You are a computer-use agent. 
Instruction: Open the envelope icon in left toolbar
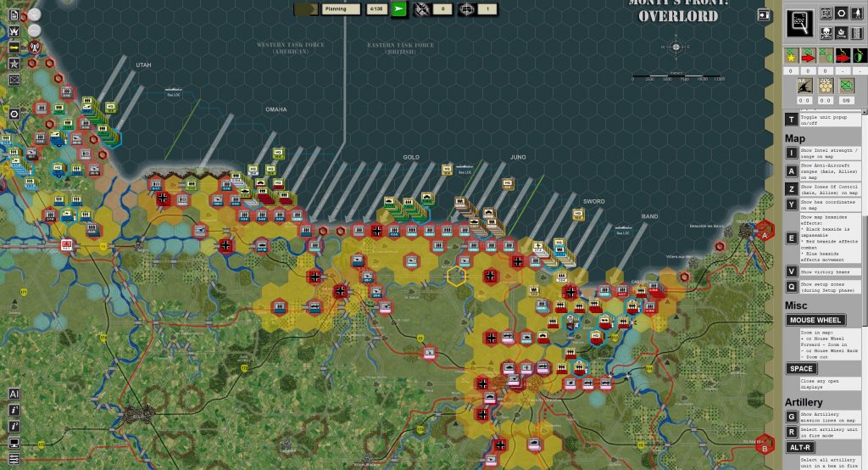pyautogui.click(x=14, y=80)
